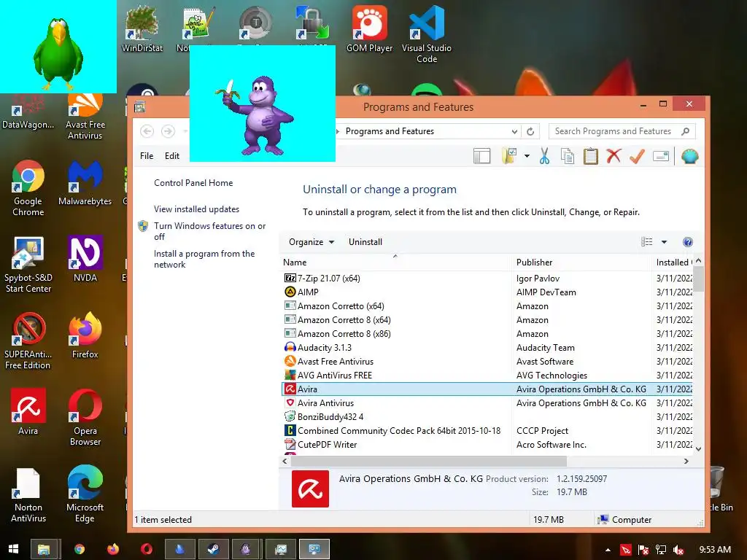
Task: Click the green Peedy parrot character
Action: [x=58, y=54]
